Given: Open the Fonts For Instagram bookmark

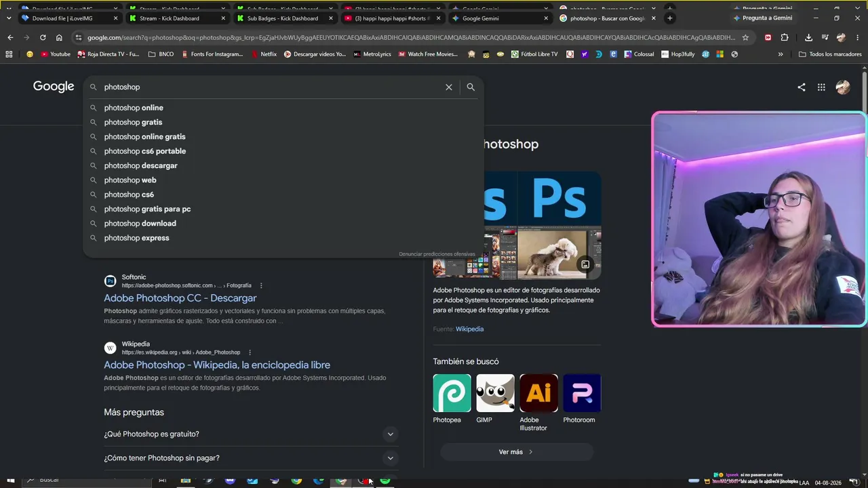Looking at the screenshot, I should (212, 54).
